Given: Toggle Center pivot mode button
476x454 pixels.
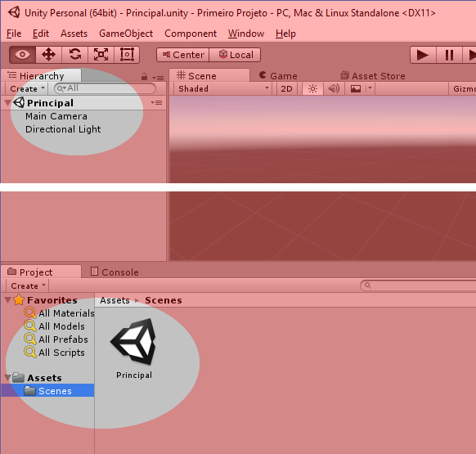Looking at the screenshot, I should (182, 55).
